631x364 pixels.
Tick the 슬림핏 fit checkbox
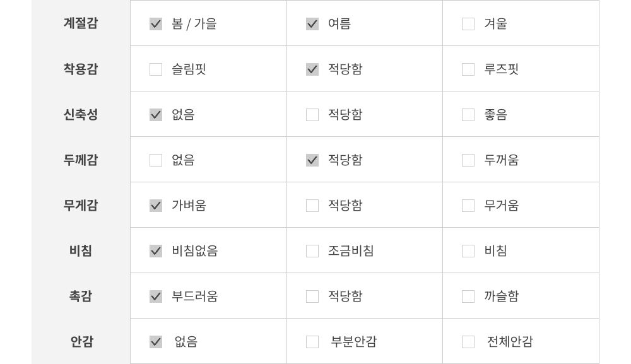tap(156, 69)
